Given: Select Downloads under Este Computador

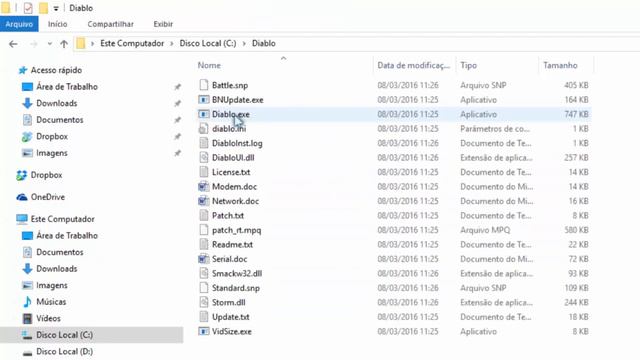Looking at the screenshot, I should pos(57,269).
